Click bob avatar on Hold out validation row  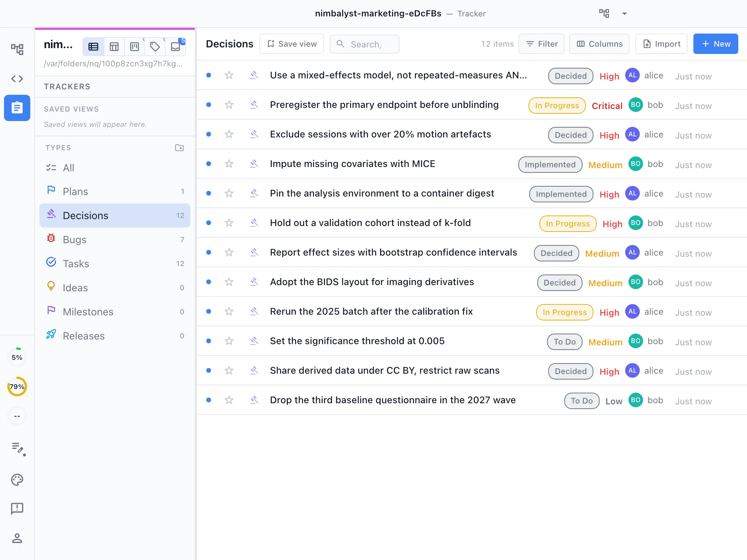[636, 223]
